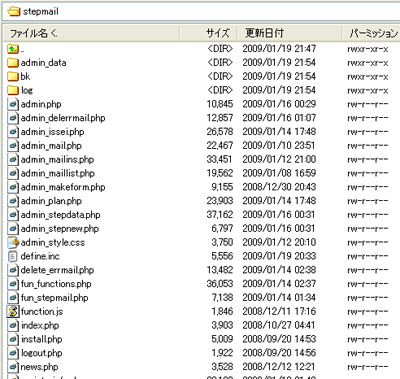Select the admin_mail.php file name
Viewport: 400px width, 379px height.
coord(51,146)
